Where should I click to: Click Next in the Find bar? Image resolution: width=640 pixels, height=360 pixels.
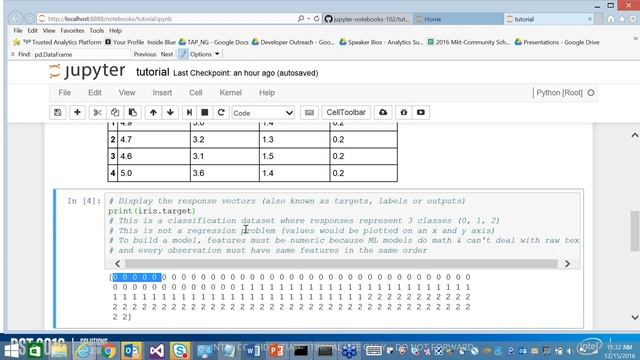point(167,54)
